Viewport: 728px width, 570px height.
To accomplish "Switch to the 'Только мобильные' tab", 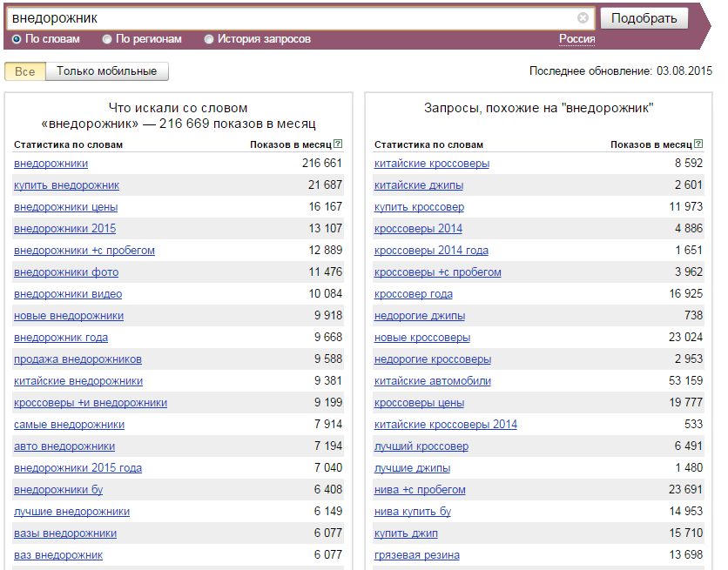I will [107, 71].
